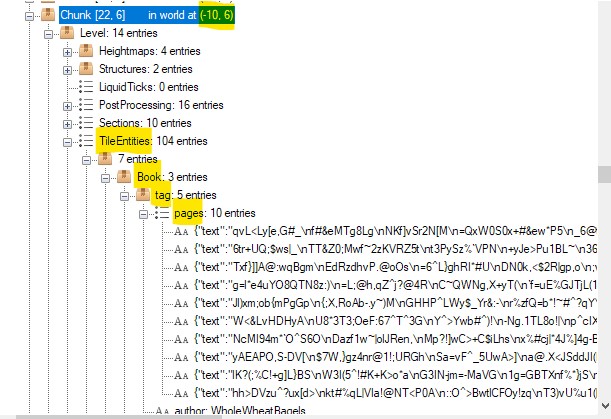Collapse the tag node
This screenshot has width=611, height=419.
pos(124,196)
